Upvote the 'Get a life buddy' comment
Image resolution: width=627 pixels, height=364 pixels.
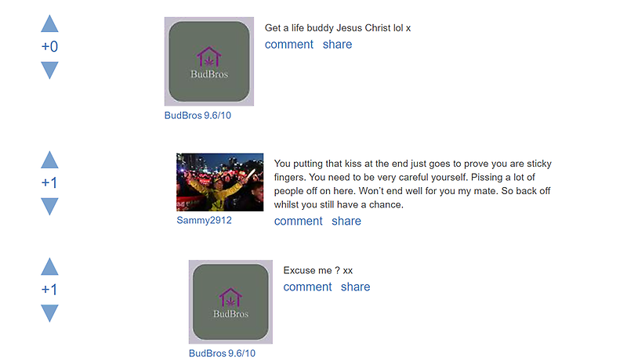(49, 23)
